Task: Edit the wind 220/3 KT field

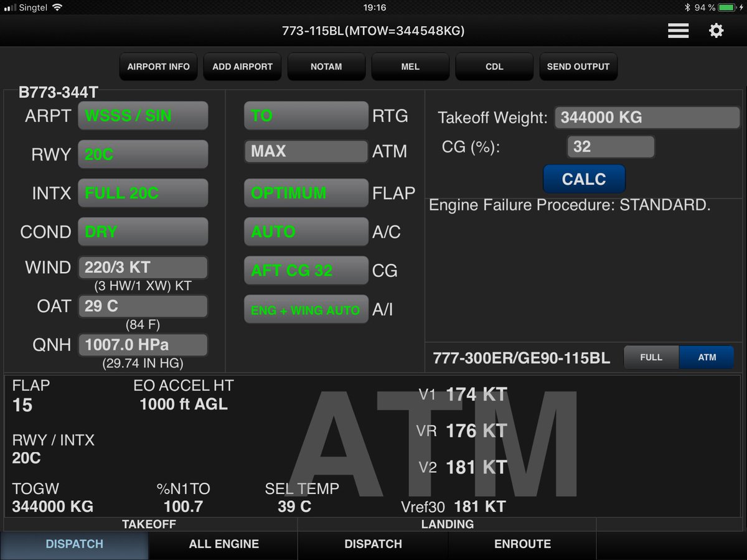Action: point(143,268)
